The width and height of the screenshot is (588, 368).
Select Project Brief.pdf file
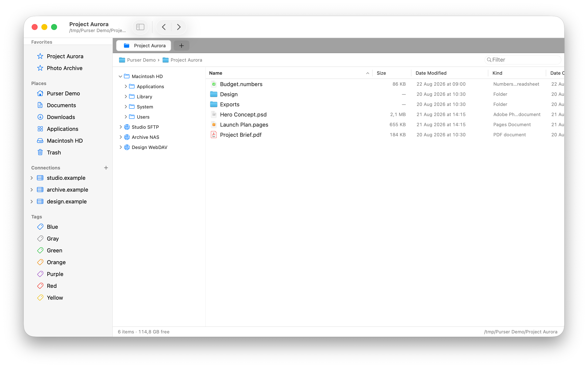pyautogui.click(x=385, y=135)
